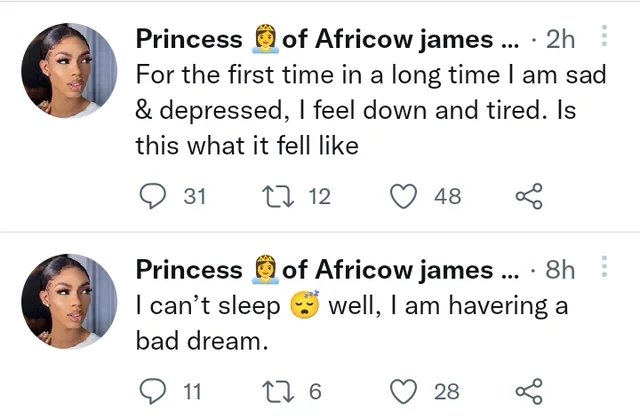This screenshot has height=418, width=640.
Task: Open the author name on the first tweet
Action: (x=327, y=39)
